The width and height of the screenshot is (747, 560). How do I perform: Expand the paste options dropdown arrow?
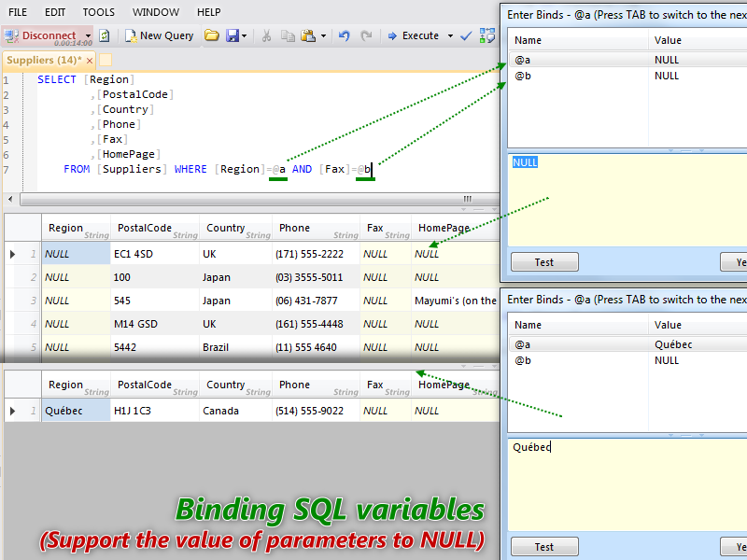323,35
